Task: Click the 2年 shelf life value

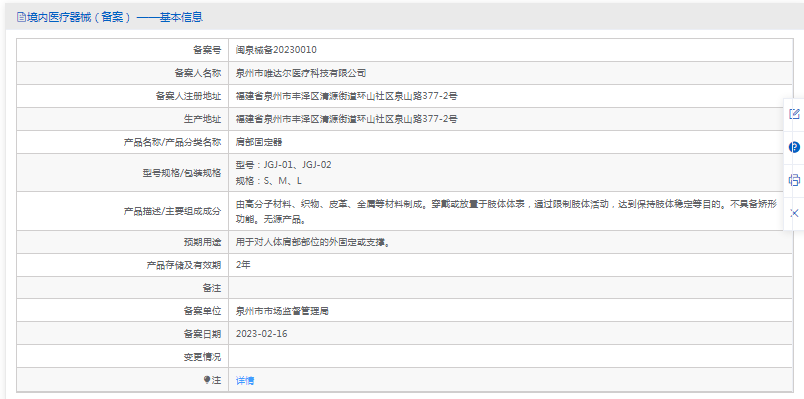Action: 243,265
